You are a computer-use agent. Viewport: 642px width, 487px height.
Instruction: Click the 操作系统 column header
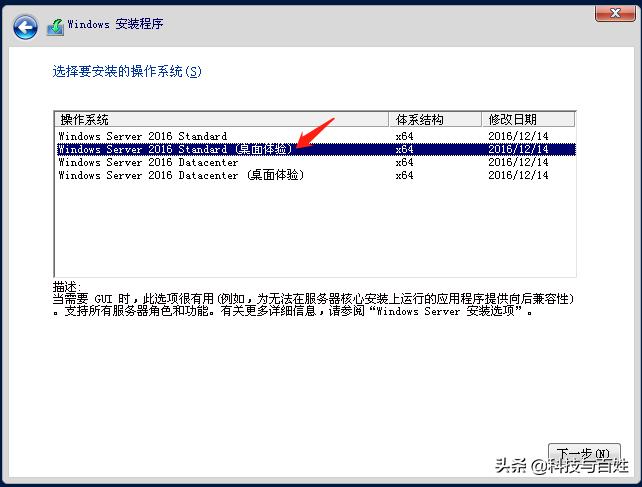click(222, 120)
